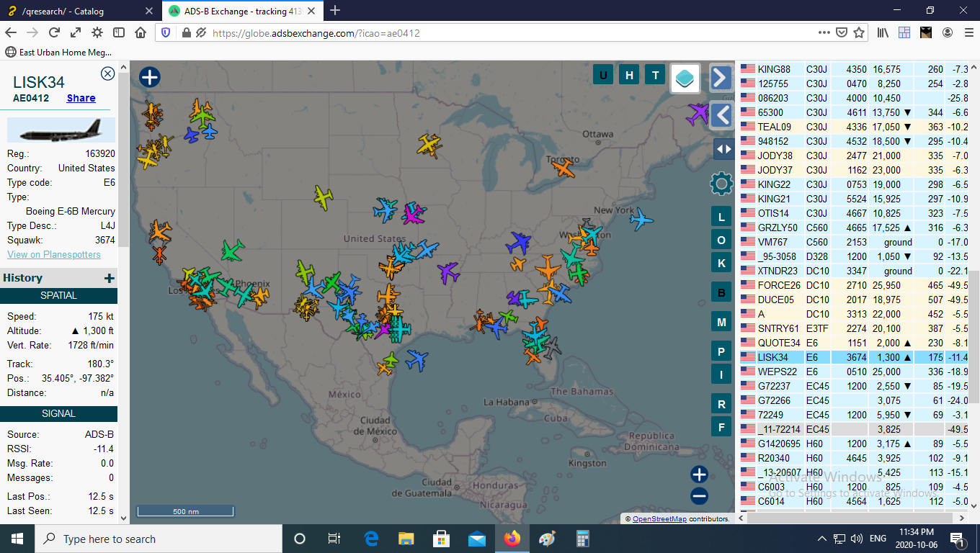Bookmark this page with star icon
Viewport: 980px width, 553px height.
coord(859,32)
